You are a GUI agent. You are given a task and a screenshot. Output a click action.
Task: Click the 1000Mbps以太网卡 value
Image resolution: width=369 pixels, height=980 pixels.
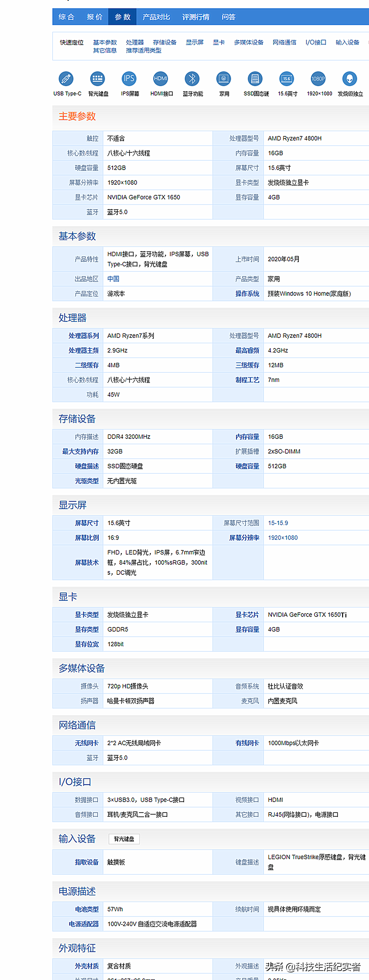[x=293, y=743]
